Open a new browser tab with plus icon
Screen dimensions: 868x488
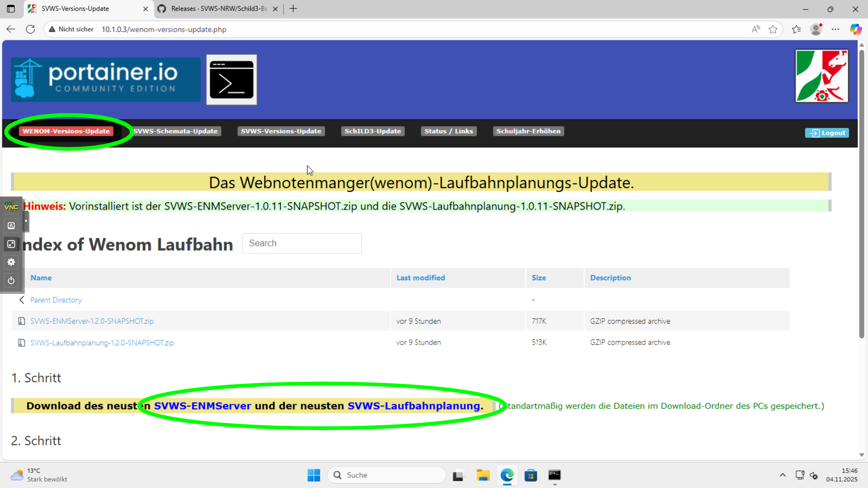click(x=293, y=9)
